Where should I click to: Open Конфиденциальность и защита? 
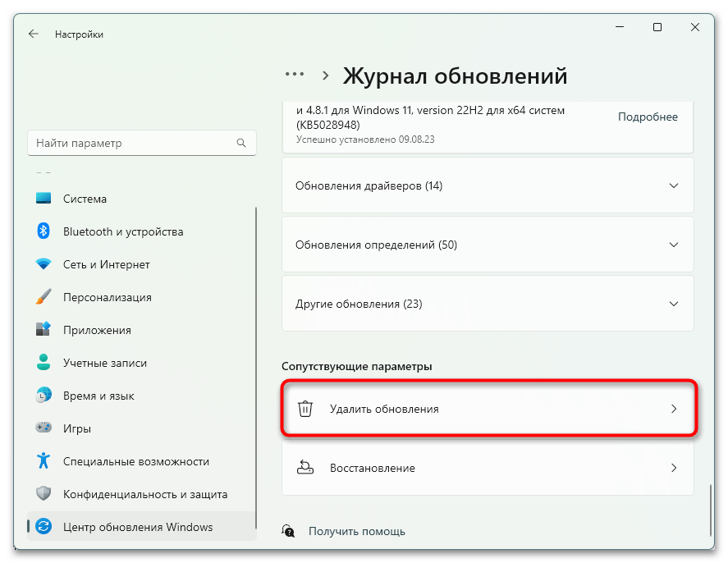142,494
